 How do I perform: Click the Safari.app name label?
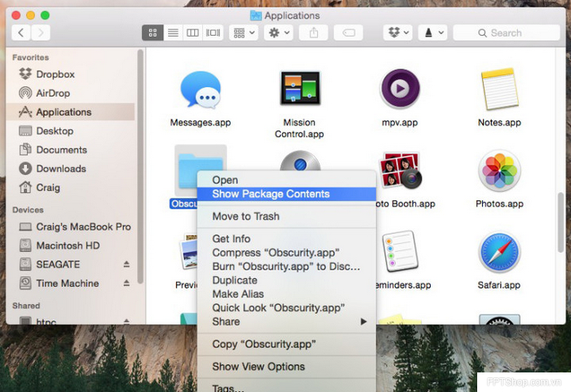(499, 285)
